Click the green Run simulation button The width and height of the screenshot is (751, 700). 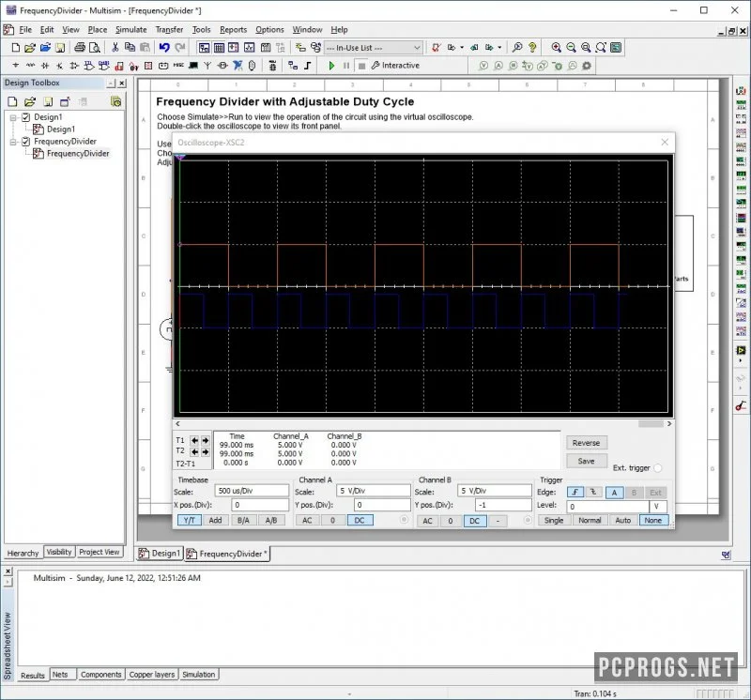pos(331,66)
